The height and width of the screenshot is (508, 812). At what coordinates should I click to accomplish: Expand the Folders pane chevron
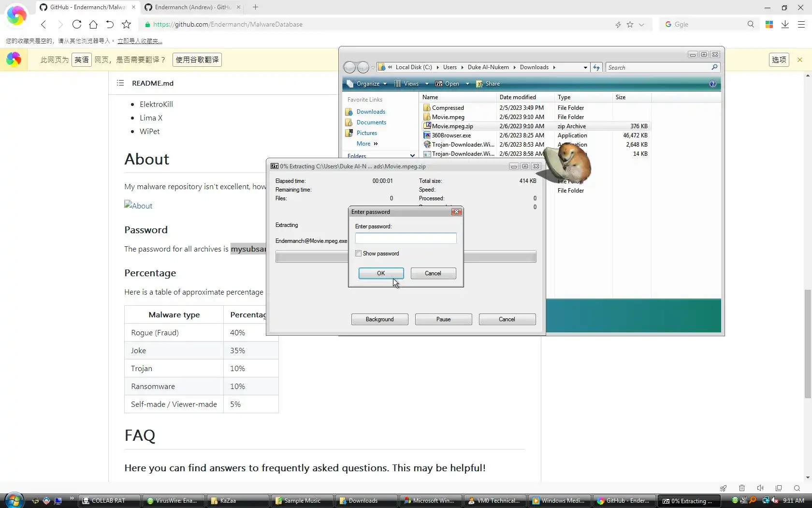(x=412, y=156)
